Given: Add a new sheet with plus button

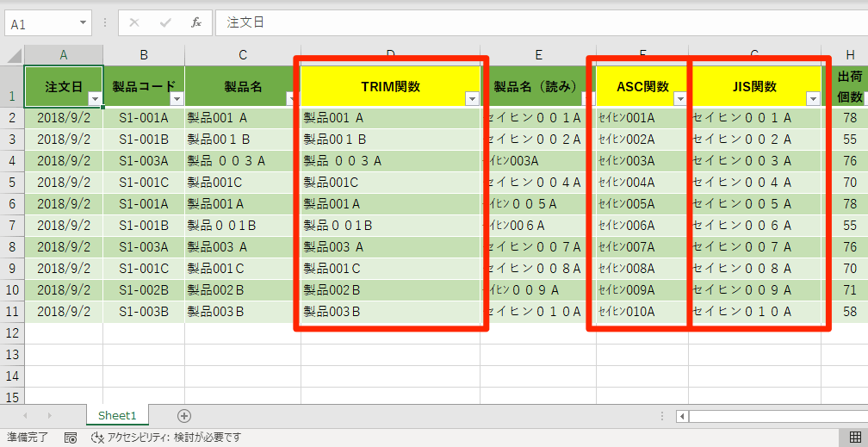Looking at the screenshot, I should pos(183,416).
